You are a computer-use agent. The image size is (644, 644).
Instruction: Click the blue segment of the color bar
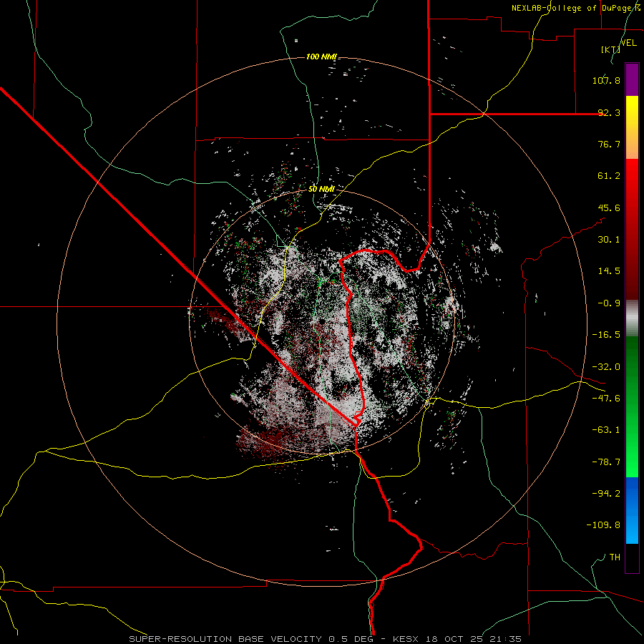[632, 510]
